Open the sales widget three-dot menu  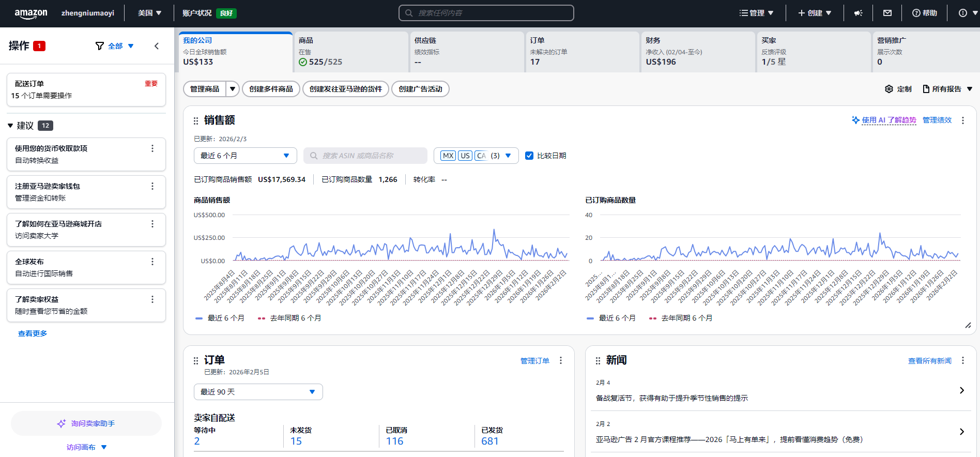tap(962, 120)
